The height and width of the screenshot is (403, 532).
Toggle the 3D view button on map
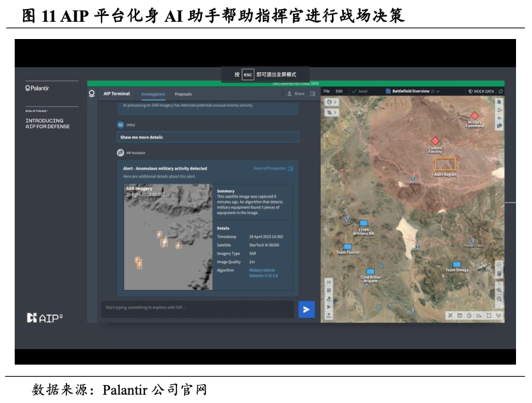coord(329,282)
